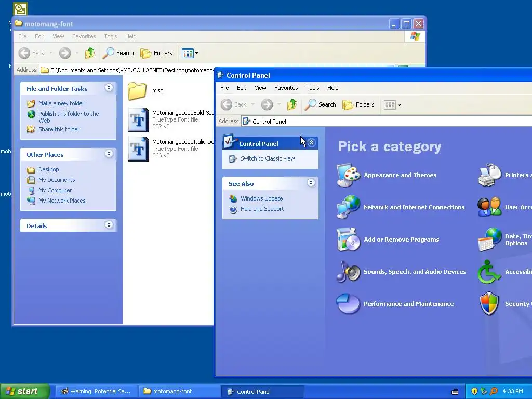Open View menu in Control Panel
This screenshot has width=532, height=399.
click(x=260, y=88)
